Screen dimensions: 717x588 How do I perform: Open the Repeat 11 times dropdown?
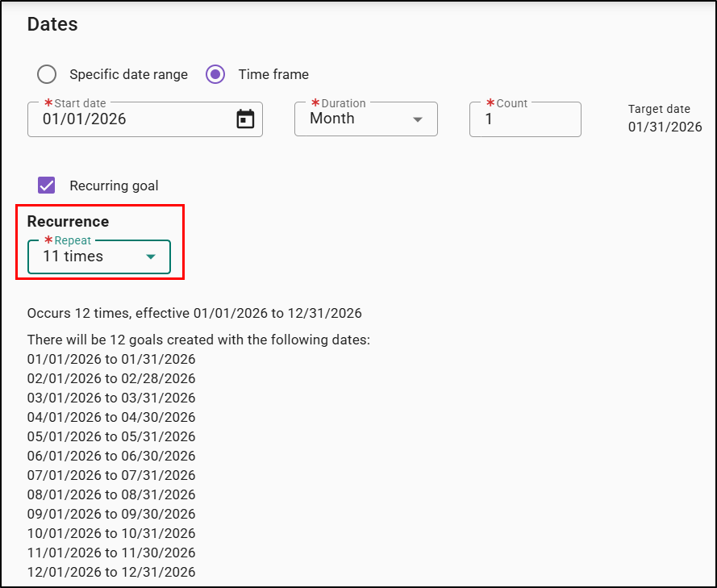click(x=99, y=257)
